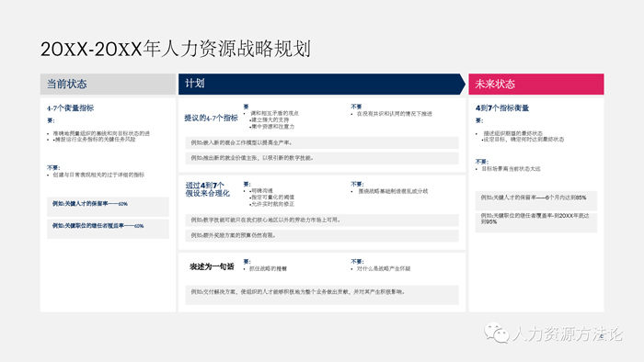Viewport: 644px width, 362px height.
Task: Select the pink '未来状态' header
Action: tap(536, 84)
